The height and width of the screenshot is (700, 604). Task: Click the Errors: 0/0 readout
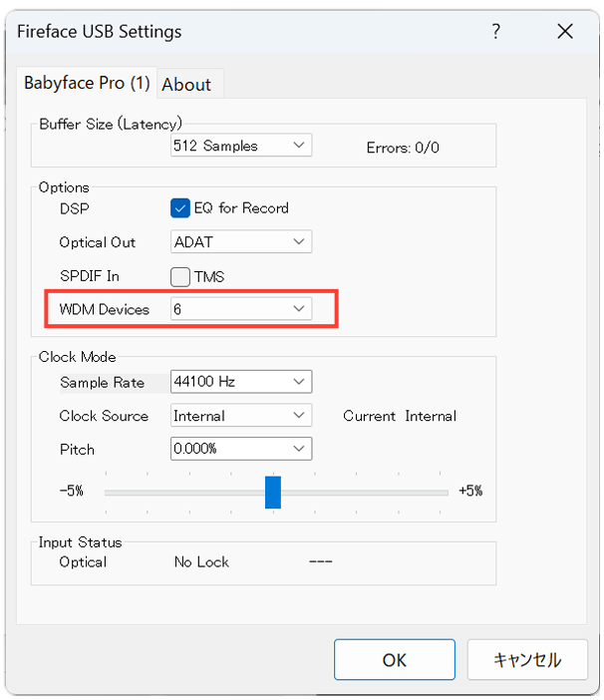coord(403,148)
